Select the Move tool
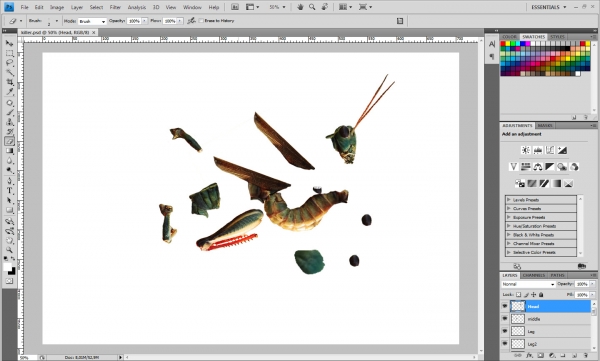The height and width of the screenshot is (361, 600). (9, 43)
